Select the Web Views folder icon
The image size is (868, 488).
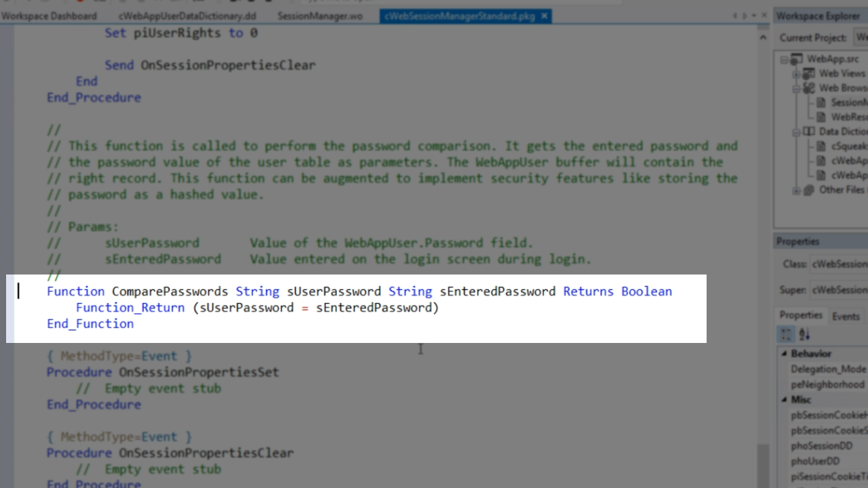808,74
